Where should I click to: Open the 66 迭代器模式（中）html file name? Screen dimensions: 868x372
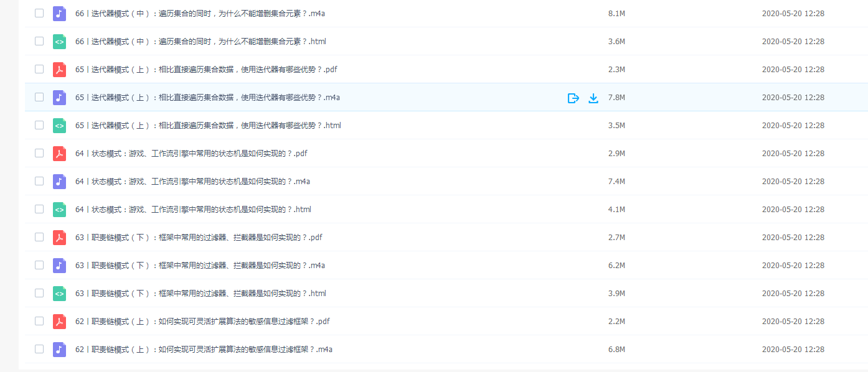tap(200, 42)
